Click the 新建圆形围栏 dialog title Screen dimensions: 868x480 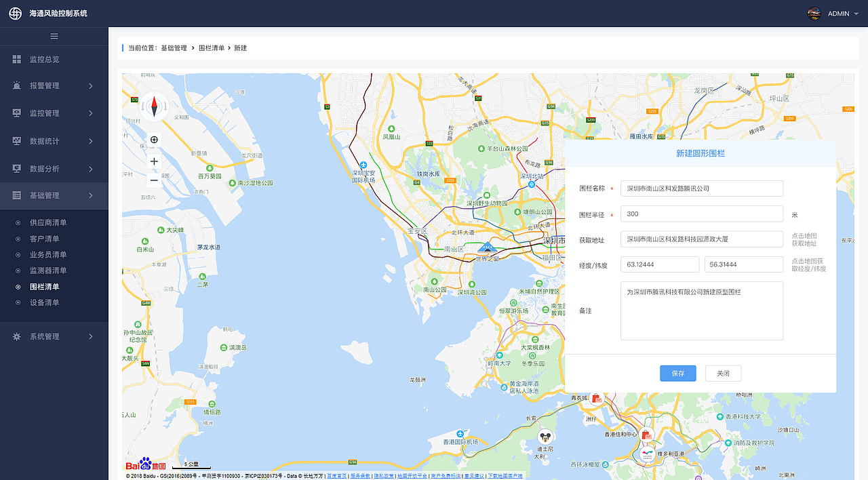click(x=701, y=154)
